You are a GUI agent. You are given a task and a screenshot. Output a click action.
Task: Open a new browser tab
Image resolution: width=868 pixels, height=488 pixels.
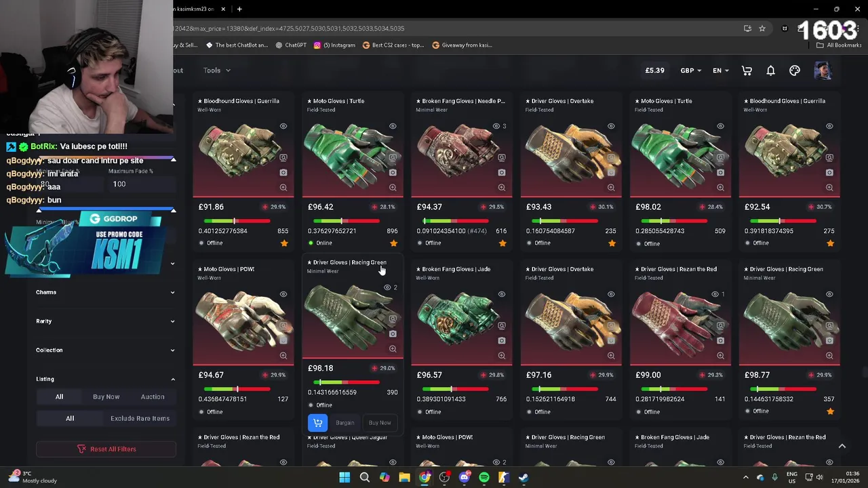pyautogui.click(x=239, y=9)
